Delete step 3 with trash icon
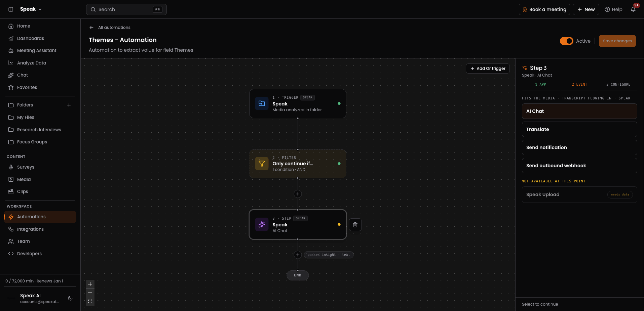 (355, 225)
